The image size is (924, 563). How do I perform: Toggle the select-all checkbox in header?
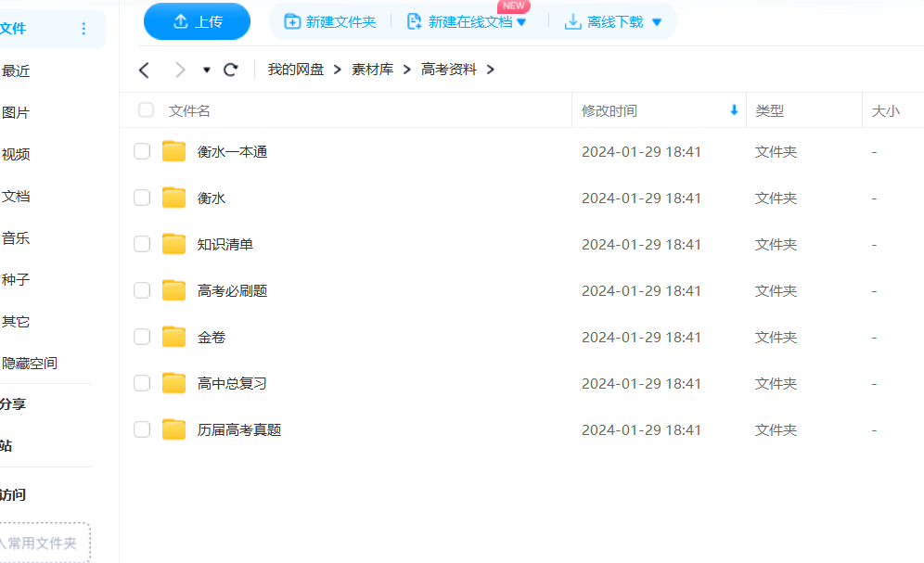click(146, 110)
